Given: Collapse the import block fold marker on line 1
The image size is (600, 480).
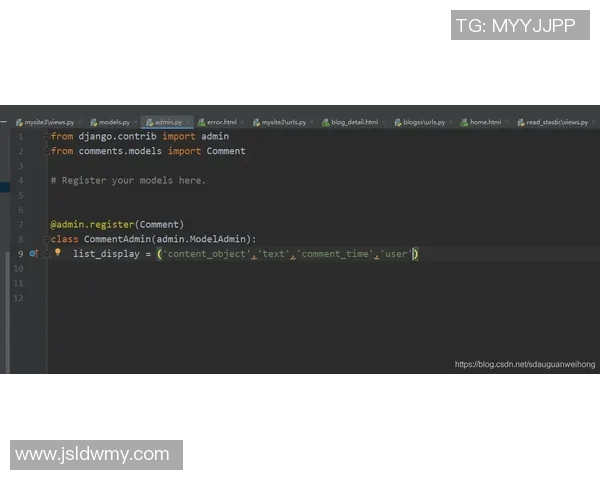Looking at the screenshot, I should pyautogui.click(x=46, y=136).
